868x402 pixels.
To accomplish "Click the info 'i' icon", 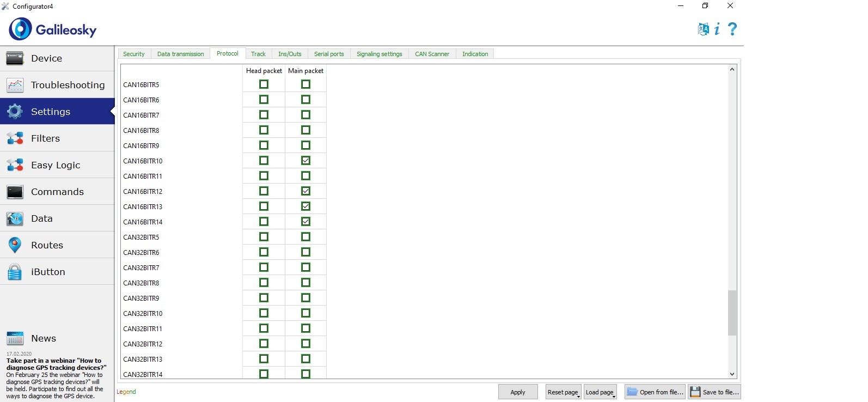I will 717,29.
